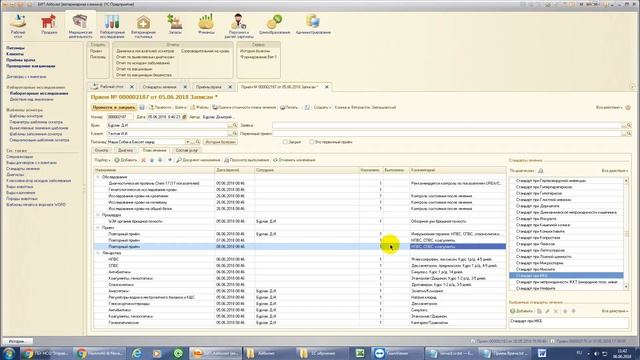
Task: Open Все действия menu in selected standards panel
Action: 614,311
